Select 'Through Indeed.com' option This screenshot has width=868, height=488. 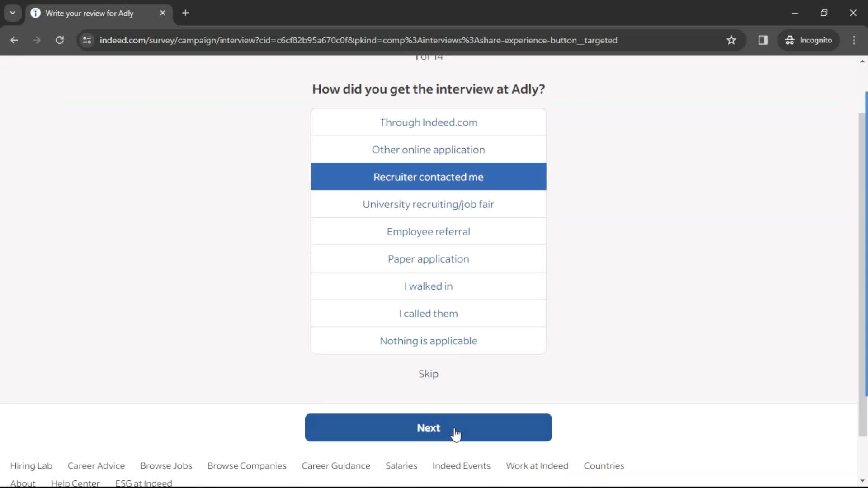(x=429, y=122)
